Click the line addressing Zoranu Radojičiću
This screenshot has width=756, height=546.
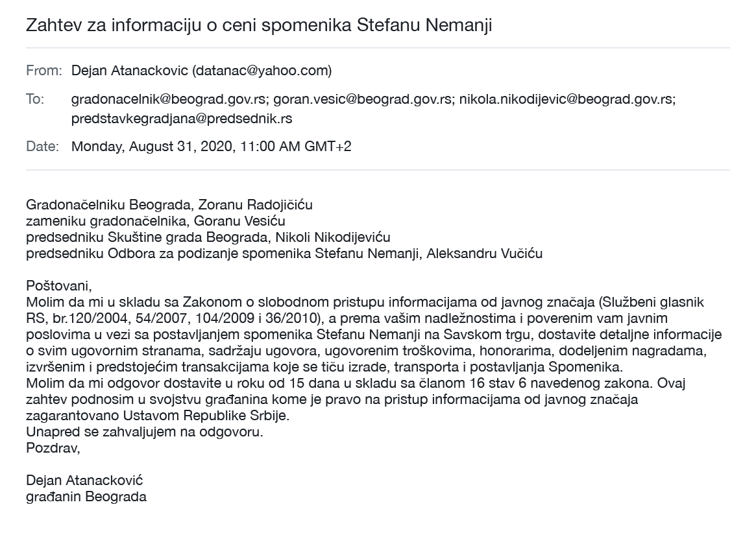[169, 205]
